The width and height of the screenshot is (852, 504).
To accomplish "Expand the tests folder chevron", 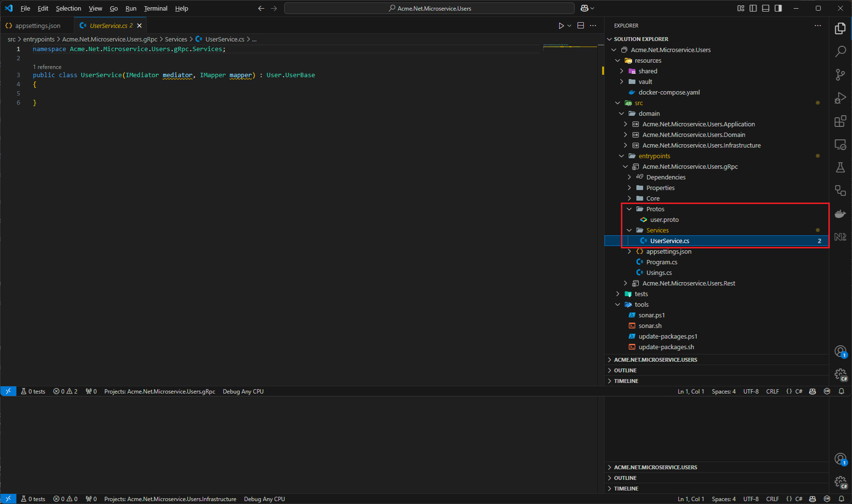I will pos(618,294).
